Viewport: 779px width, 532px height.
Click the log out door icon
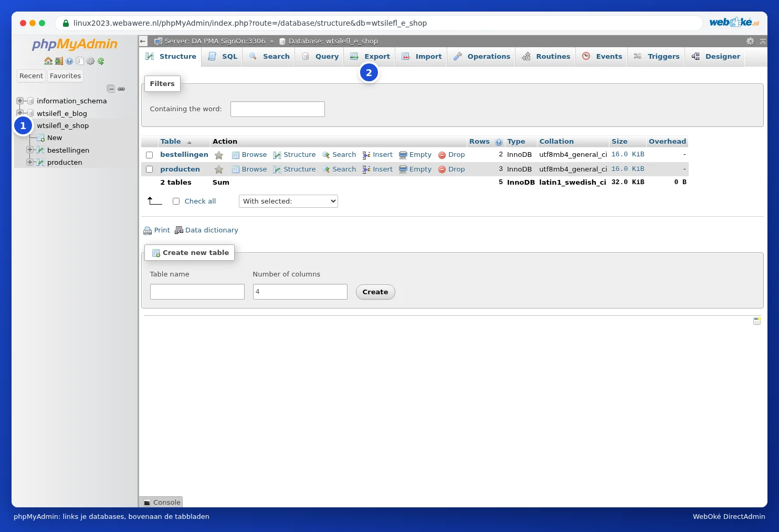59,61
